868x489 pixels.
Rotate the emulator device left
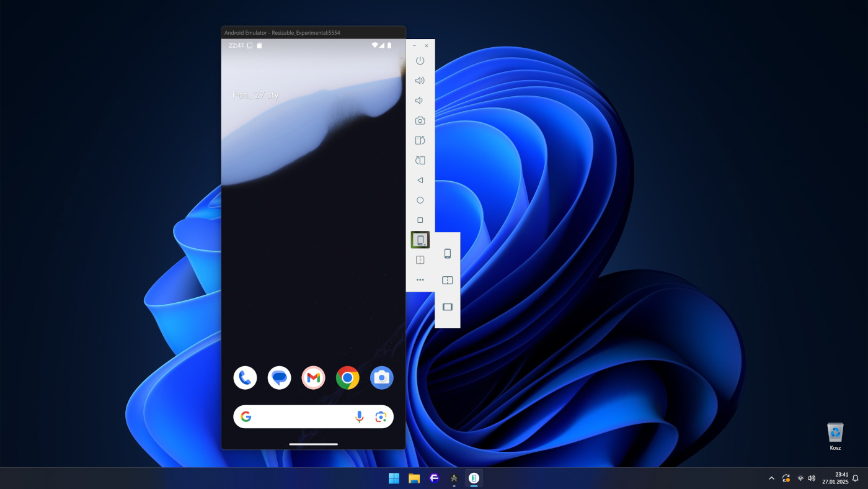coord(420,140)
